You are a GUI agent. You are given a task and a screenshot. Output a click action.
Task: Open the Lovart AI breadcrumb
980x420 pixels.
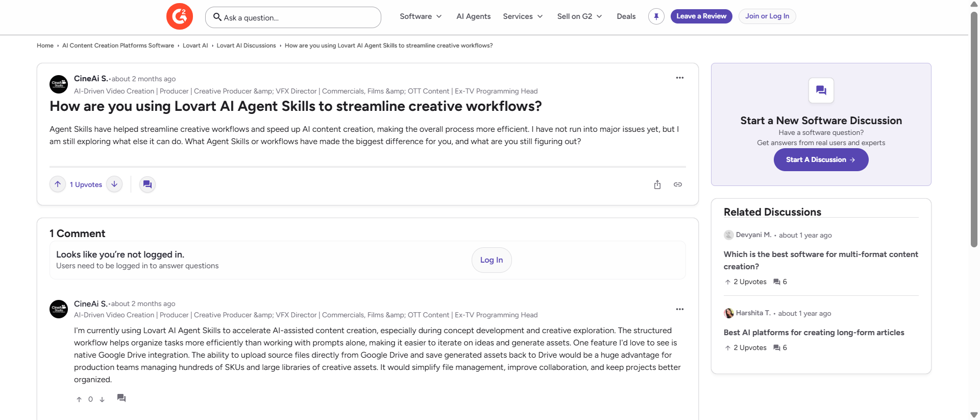point(195,45)
